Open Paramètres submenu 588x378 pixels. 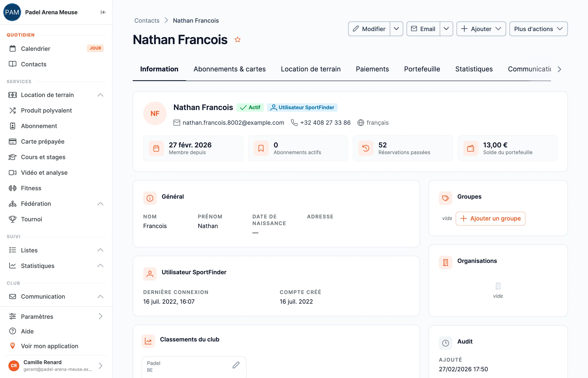(56, 317)
